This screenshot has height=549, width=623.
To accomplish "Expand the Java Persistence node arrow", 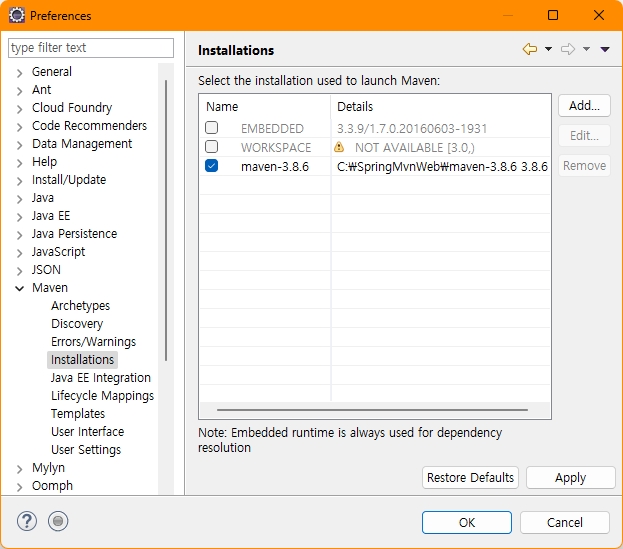I will (19, 235).
